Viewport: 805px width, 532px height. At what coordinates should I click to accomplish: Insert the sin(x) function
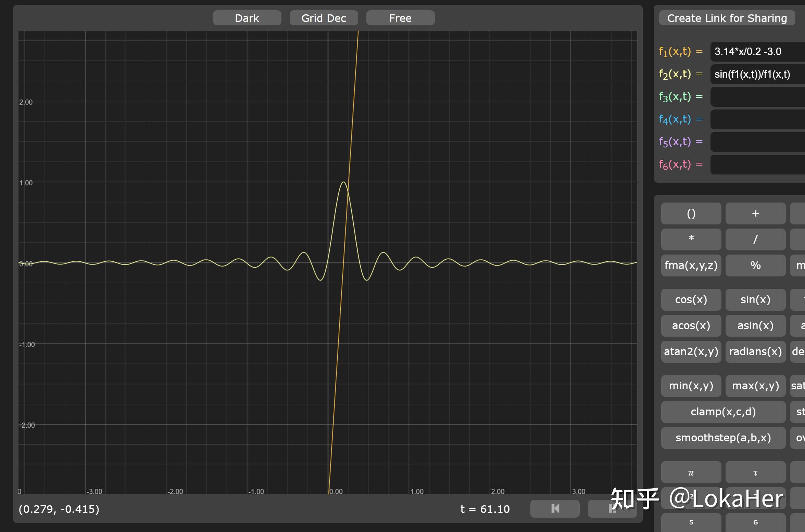click(755, 300)
